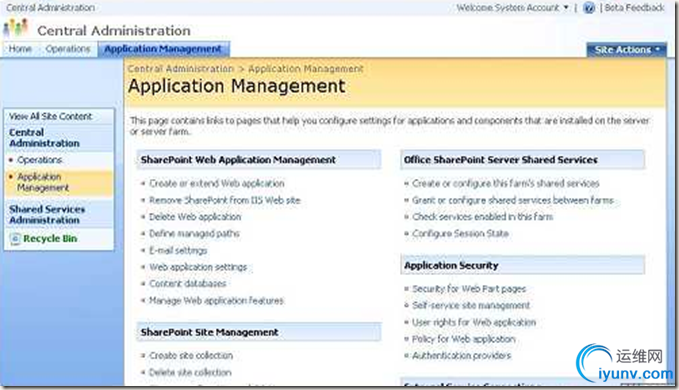Open View All Site Content link
The height and width of the screenshot is (390, 679).
coord(51,116)
